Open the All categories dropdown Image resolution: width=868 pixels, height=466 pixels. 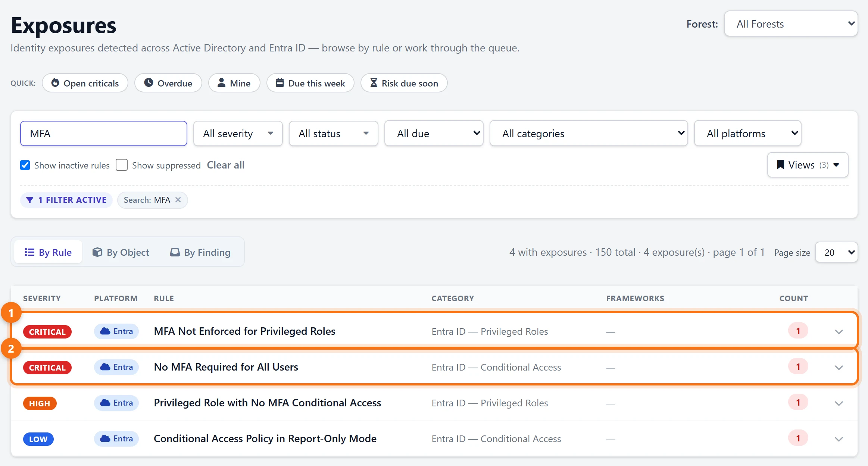(x=589, y=133)
